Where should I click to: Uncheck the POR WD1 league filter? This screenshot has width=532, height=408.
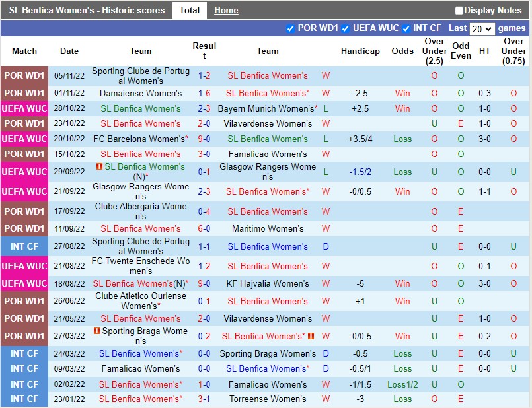coord(290,28)
